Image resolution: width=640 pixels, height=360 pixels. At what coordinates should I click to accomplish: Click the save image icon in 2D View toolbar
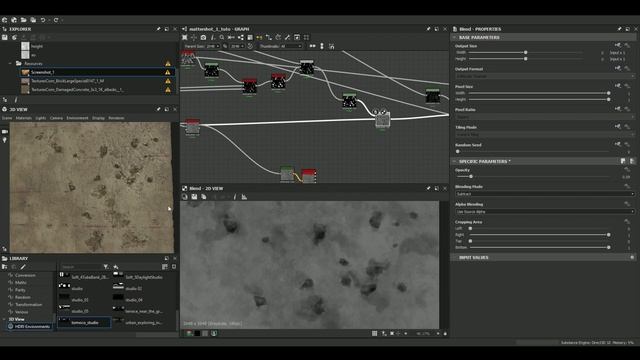point(194,197)
